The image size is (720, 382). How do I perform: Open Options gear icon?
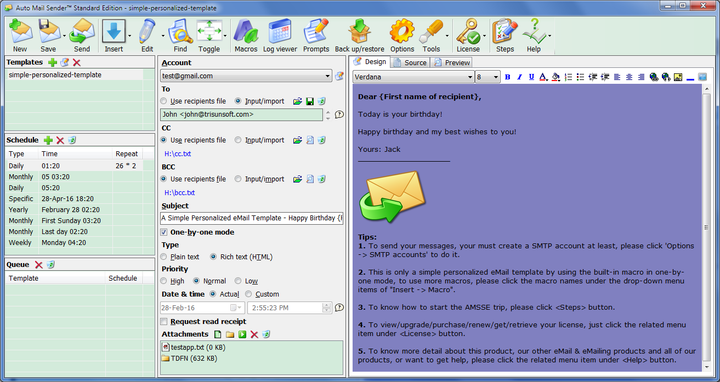click(402, 36)
